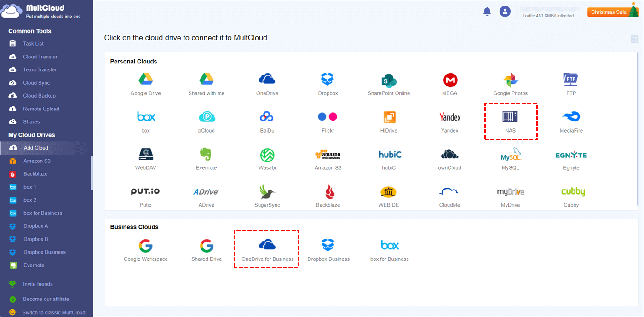Connect the Putio cloud
The image size is (644, 317).
[x=145, y=191]
